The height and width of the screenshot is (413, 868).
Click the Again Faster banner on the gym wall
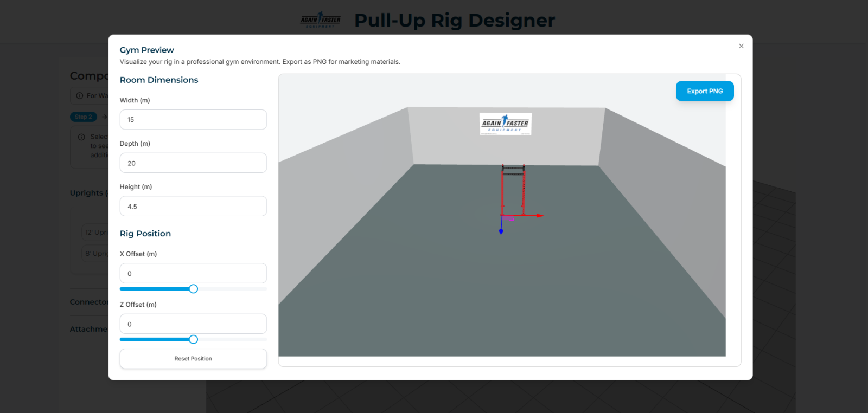coord(505,124)
